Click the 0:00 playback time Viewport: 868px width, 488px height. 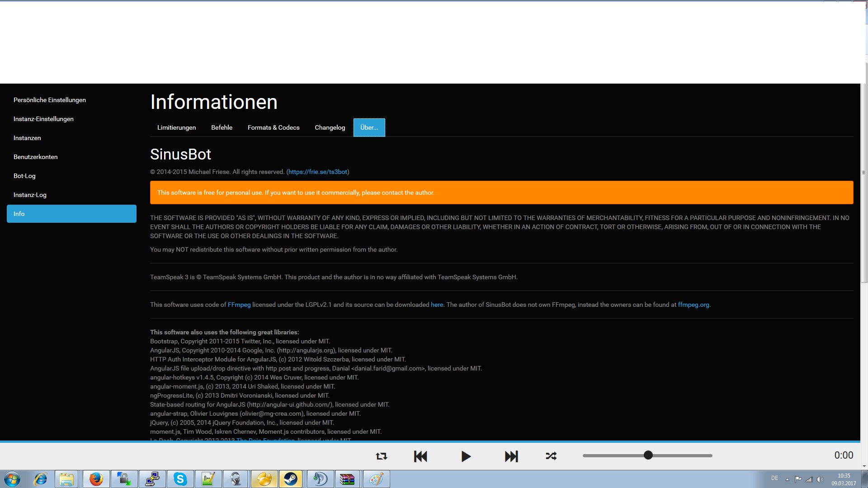tap(844, 455)
